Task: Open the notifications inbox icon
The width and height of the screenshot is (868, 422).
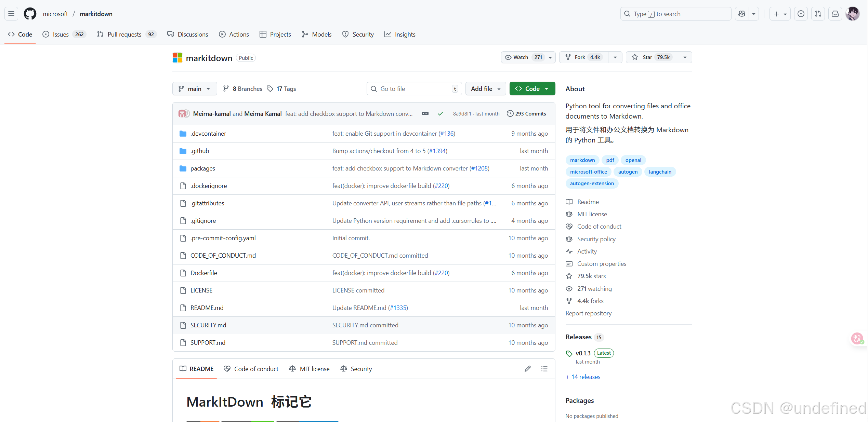Action: point(835,14)
